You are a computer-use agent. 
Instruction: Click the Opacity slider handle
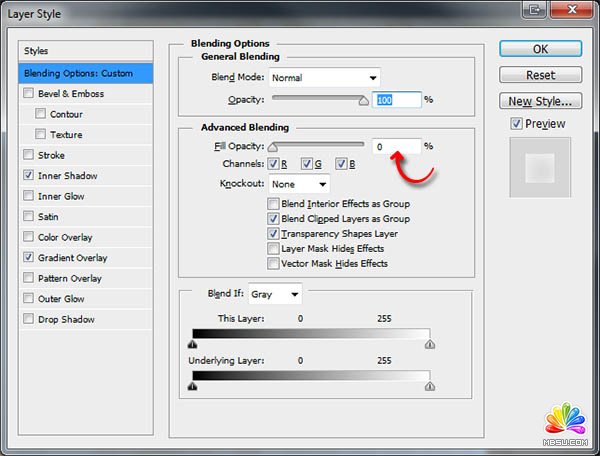(x=365, y=101)
